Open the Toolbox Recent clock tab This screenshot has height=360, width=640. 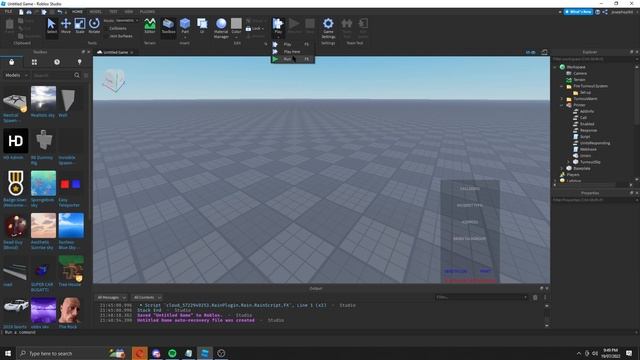tap(57, 62)
